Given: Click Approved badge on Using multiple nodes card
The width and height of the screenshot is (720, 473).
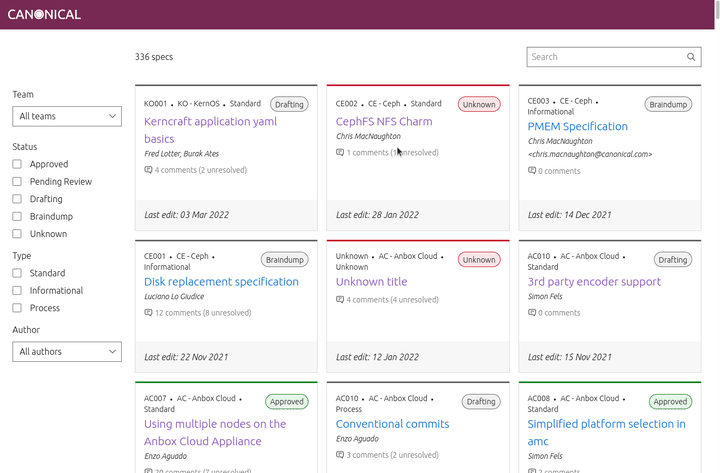Looking at the screenshot, I should point(287,401).
